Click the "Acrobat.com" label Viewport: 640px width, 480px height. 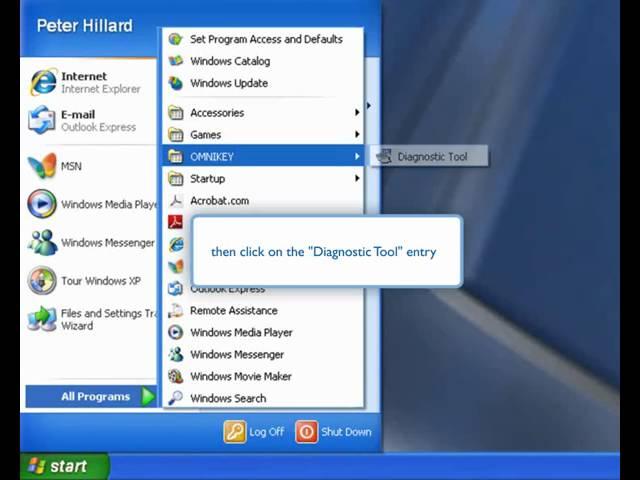click(219, 201)
